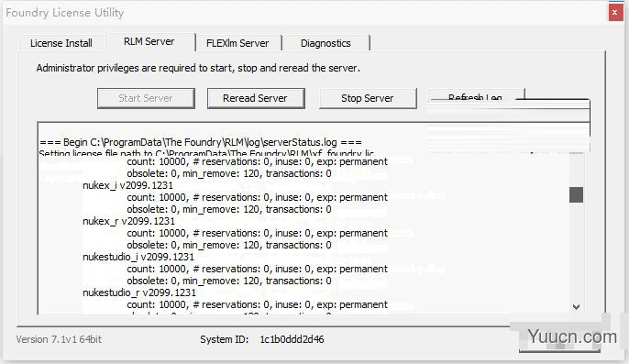Open the FLEXlm Server tab

click(237, 43)
